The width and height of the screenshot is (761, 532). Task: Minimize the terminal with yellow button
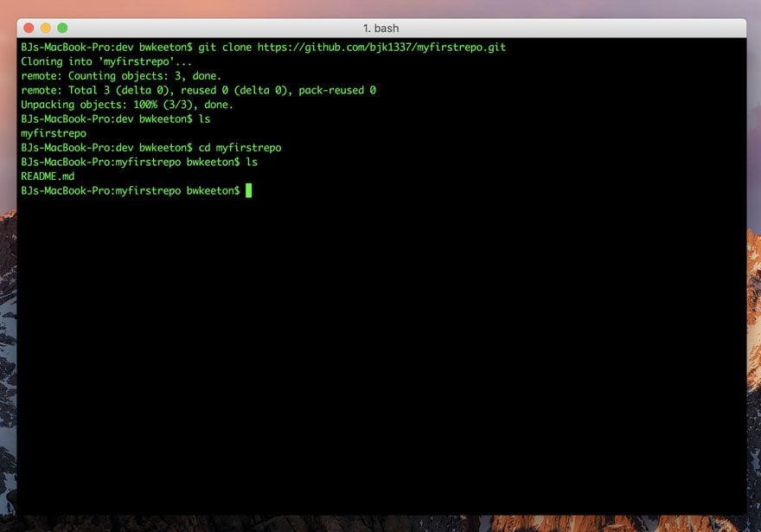coord(46,29)
